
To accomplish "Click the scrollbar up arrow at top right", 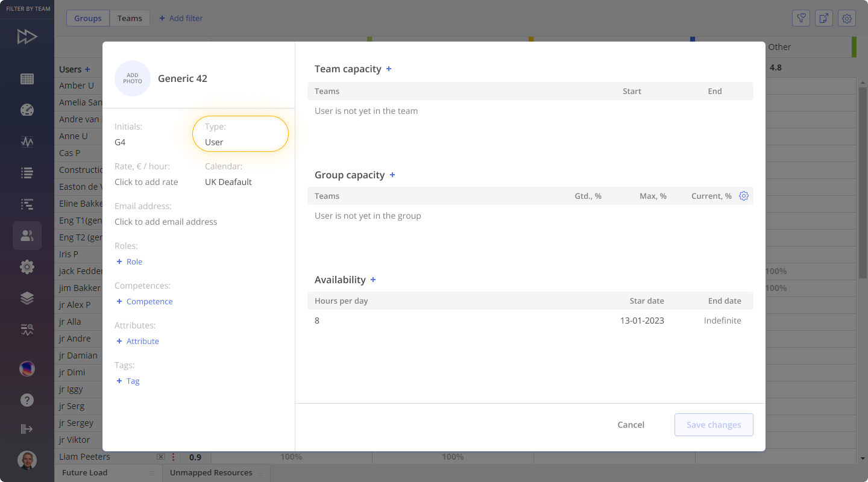I will [863, 82].
